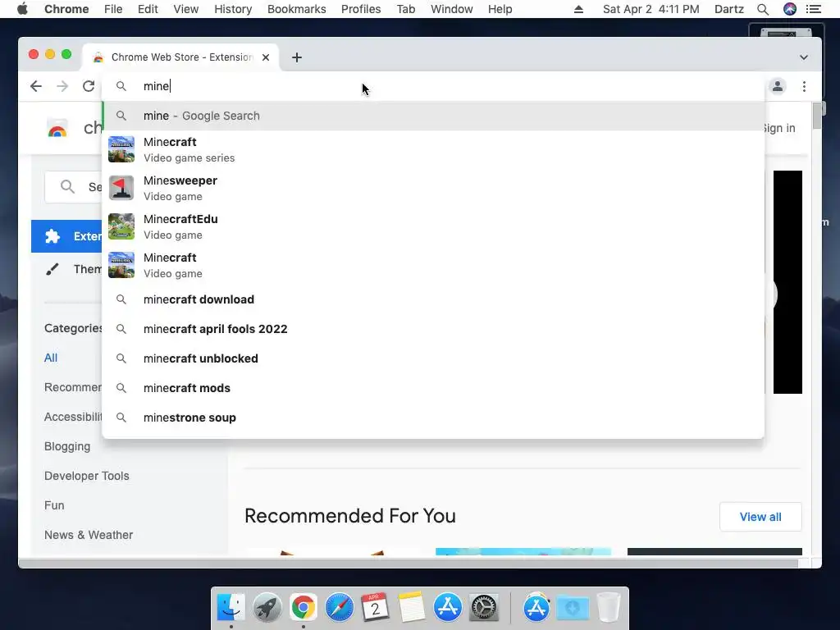
Task: Click the search icon beside 'minecraft download'
Action: [121, 299]
